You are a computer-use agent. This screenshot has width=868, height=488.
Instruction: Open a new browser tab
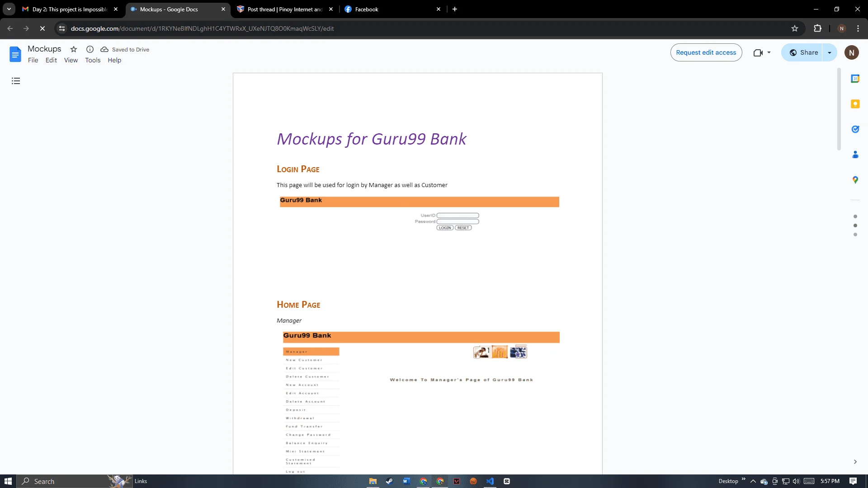(x=455, y=9)
